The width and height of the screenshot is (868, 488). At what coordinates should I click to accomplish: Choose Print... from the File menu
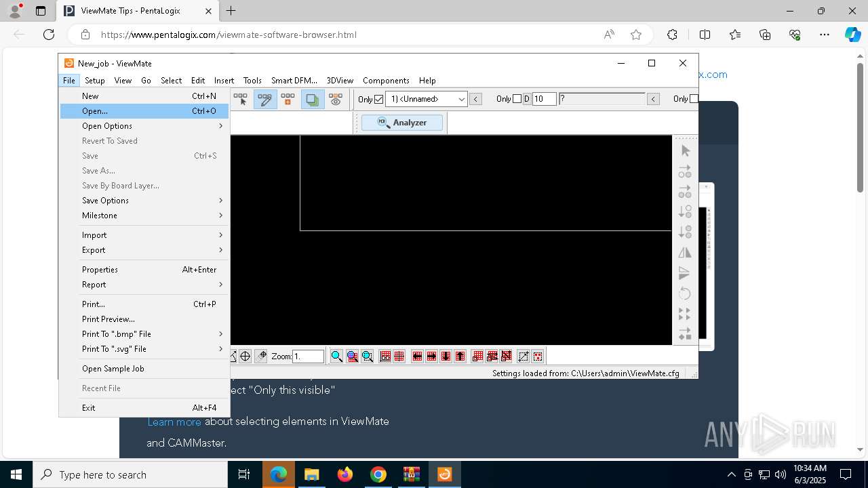point(144,304)
